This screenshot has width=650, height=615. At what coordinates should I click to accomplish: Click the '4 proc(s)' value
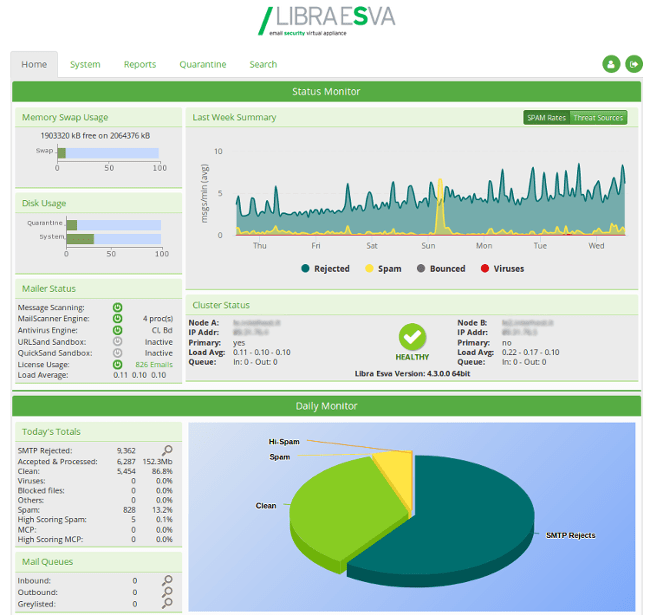[158, 318]
